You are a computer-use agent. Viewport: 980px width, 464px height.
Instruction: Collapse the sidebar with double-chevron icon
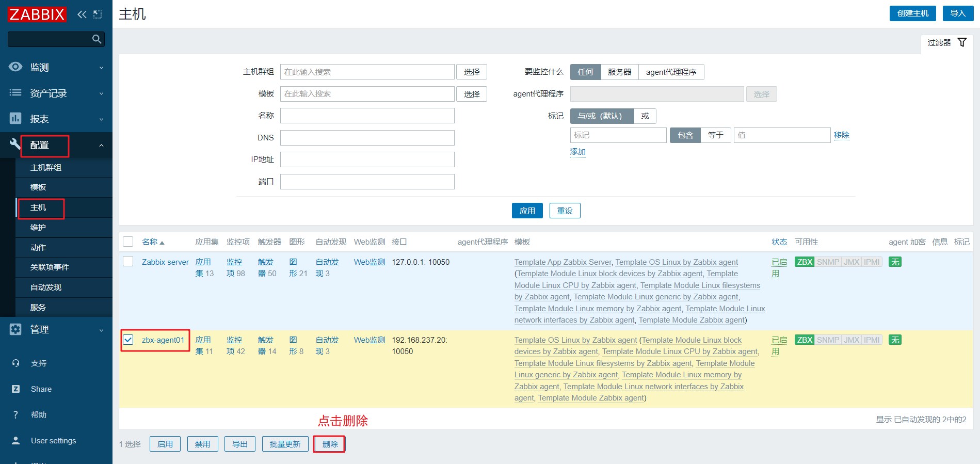[x=82, y=14]
